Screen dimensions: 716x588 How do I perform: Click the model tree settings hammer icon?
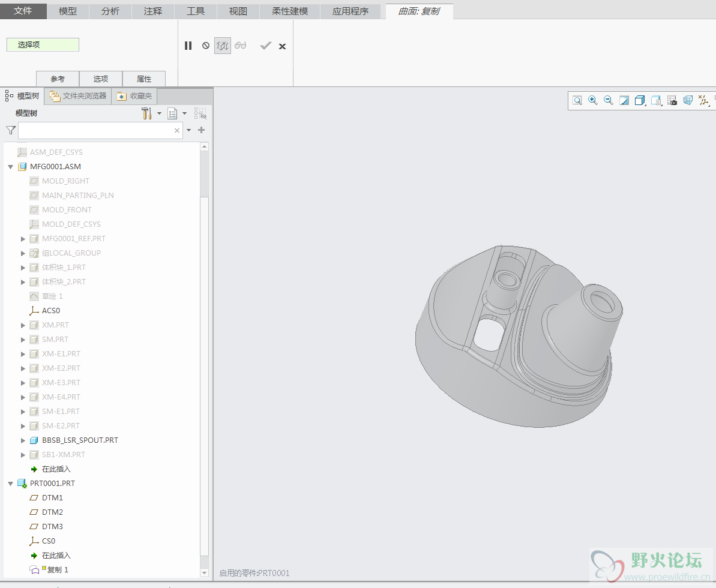pyautogui.click(x=146, y=113)
